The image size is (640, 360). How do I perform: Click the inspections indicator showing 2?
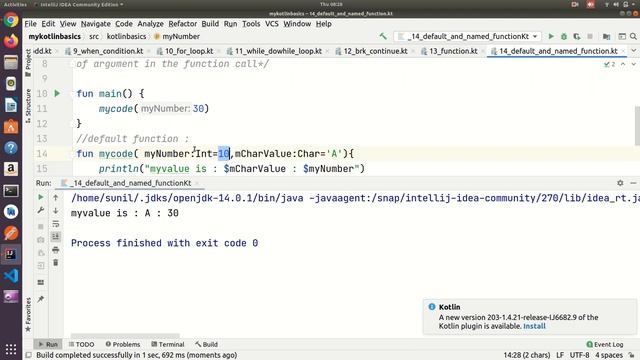coord(610,64)
